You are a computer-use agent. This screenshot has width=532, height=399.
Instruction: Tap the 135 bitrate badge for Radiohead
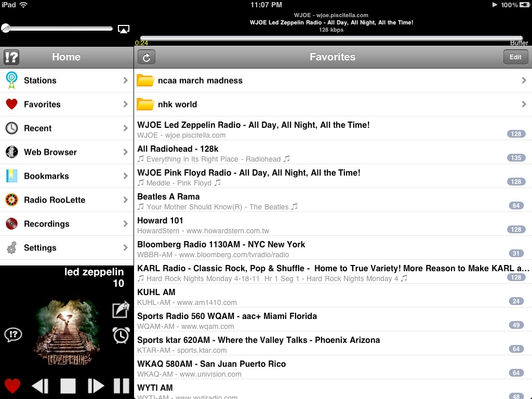[516, 158]
